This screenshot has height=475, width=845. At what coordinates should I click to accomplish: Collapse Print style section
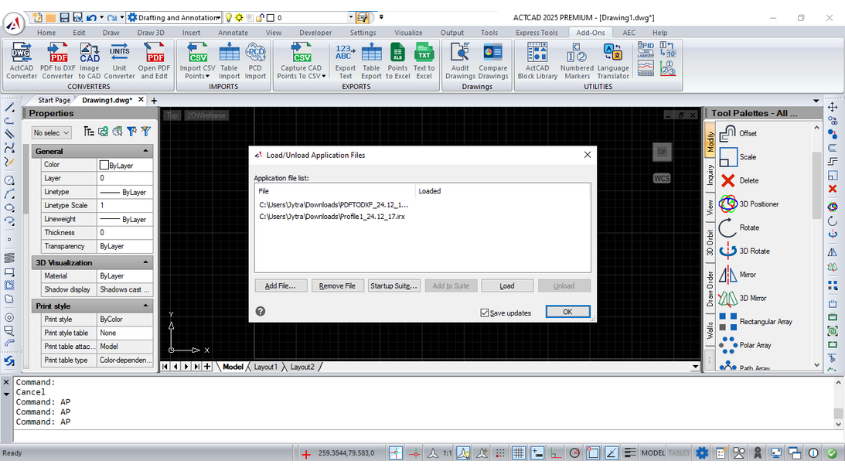coord(146,306)
